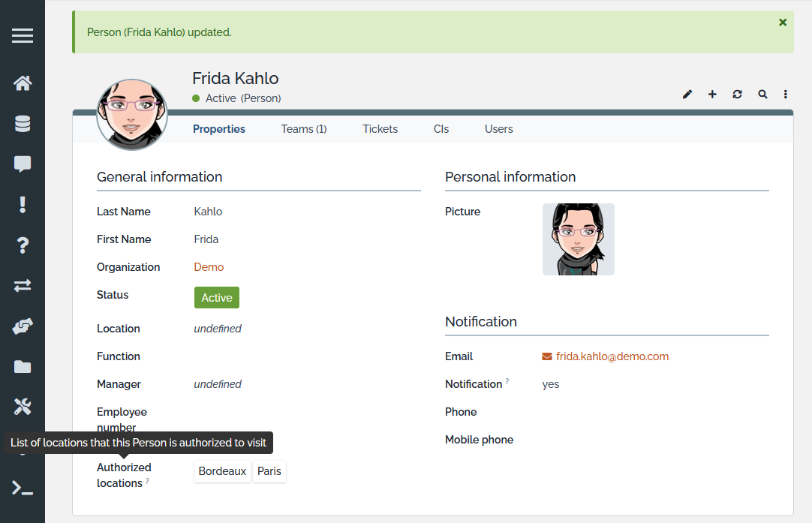Open the admin tools wrench icon
This screenshot has height=523, width=812.
pos(23,407)
